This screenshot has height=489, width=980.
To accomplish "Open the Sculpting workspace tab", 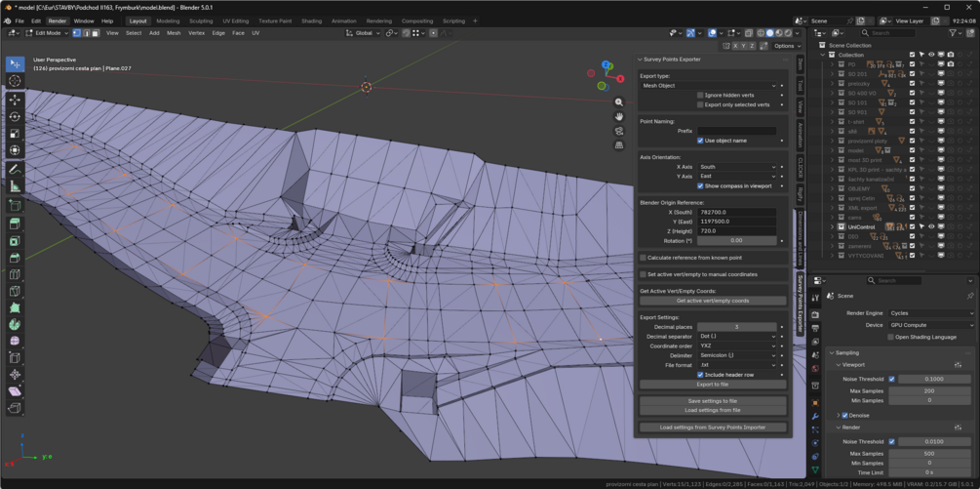I will [x=201, y=20].
